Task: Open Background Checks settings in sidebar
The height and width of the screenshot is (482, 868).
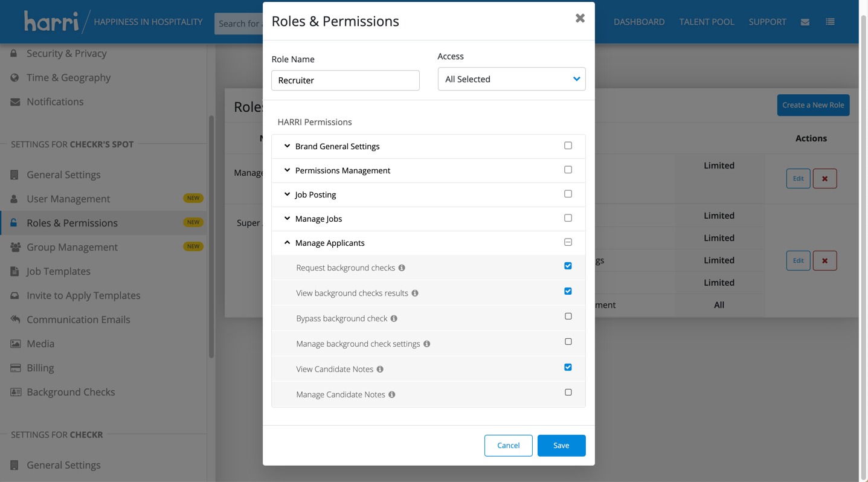Action: pos(71,392)
